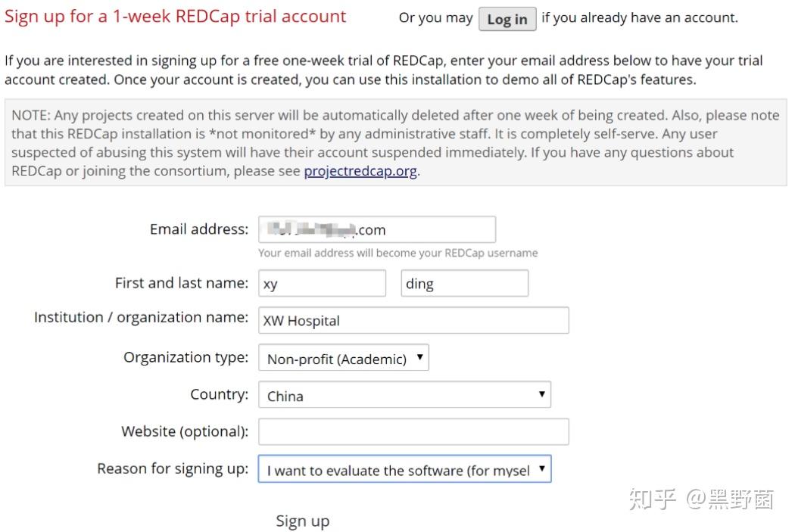795x532 pixels.
Task: Click the trial account page heading
Action: click(x=174, y=15)
